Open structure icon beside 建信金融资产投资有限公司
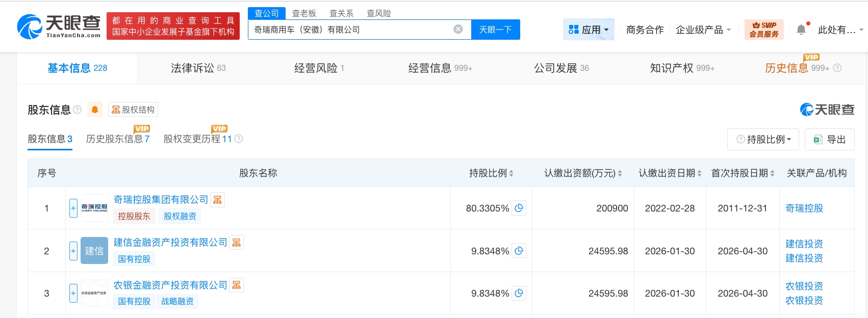Screen dimensions: 868x318 236,243
